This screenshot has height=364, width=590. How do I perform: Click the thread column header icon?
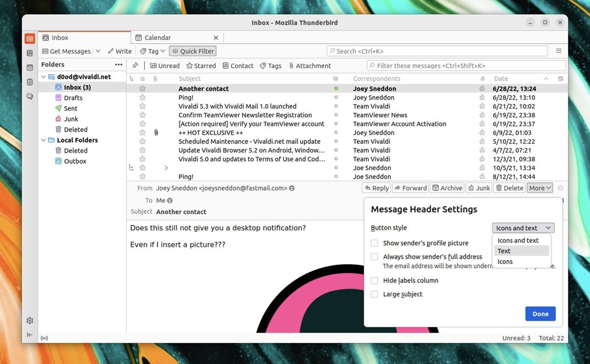point(131,79)
